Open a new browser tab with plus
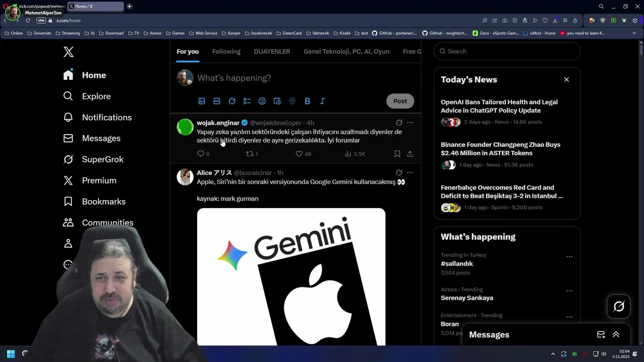Viewport: 644px width, 362px height. (129, 7)
